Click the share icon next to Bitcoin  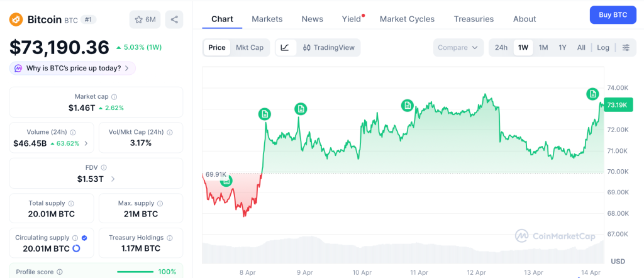[x=174, y=19]
